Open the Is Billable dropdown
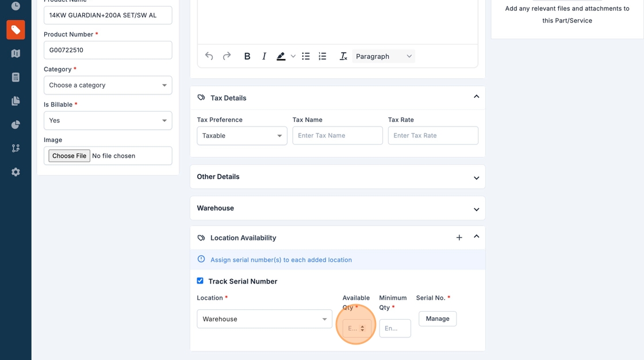 point(108,120)
